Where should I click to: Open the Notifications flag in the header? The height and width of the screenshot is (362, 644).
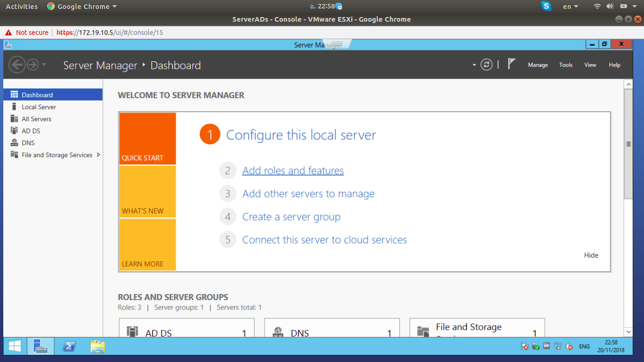pyautogui.click(x=512, y=64)
